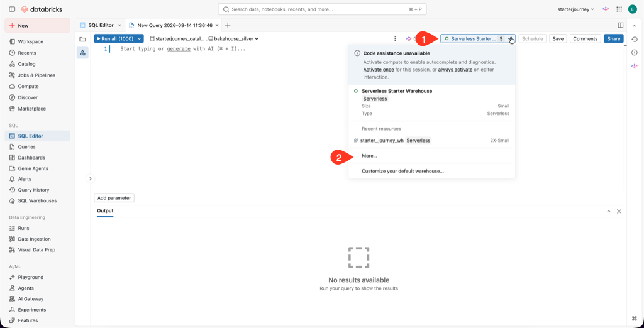Click the New button in the sidebar
Viewport: 644px width, 328px height.
[37, 26]
